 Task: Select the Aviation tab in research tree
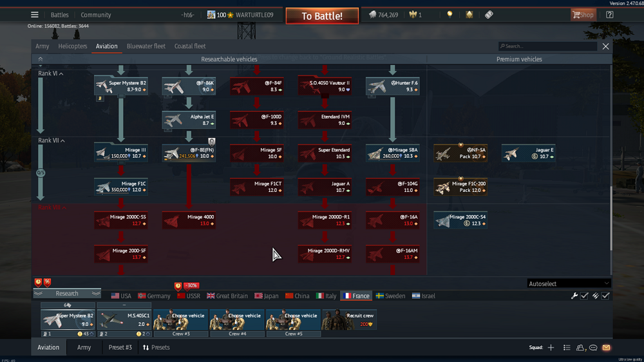click(x=106, y=46)
